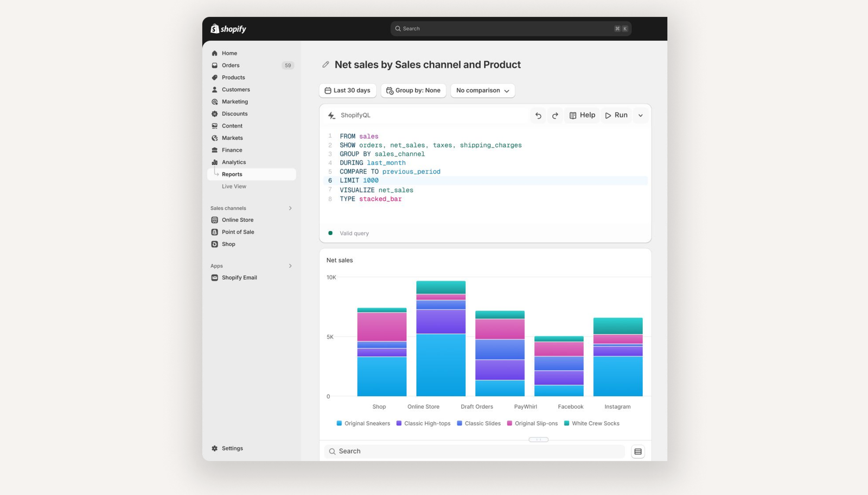Viewport: 868px width, 495px height.
Task: Collapse the ShopifyQL editor with the chevron
Action: click(641, 115)
